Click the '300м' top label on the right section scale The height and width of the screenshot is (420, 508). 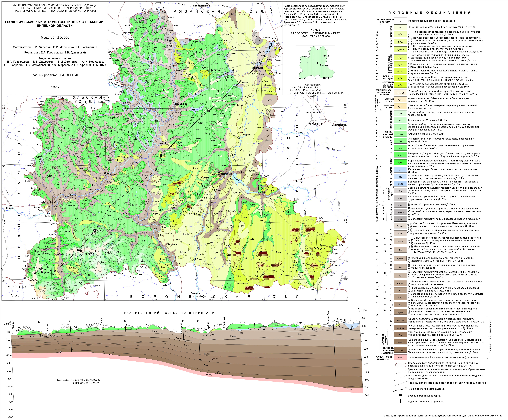364,310
